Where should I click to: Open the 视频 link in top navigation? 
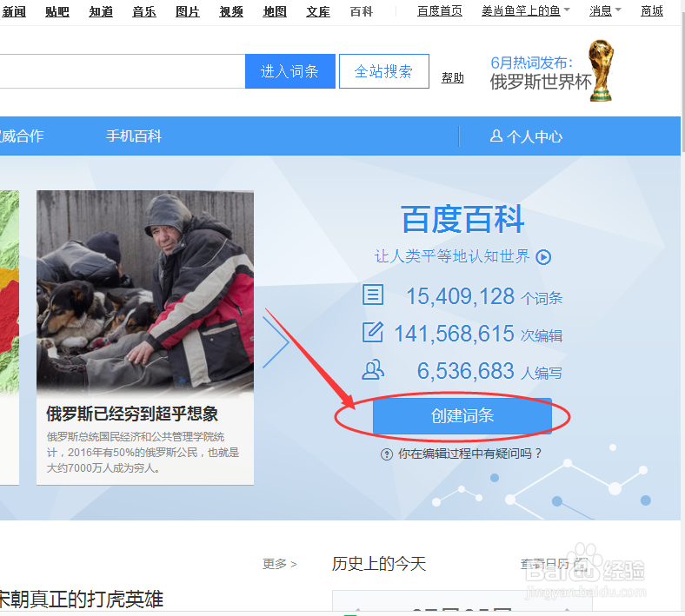231,11
